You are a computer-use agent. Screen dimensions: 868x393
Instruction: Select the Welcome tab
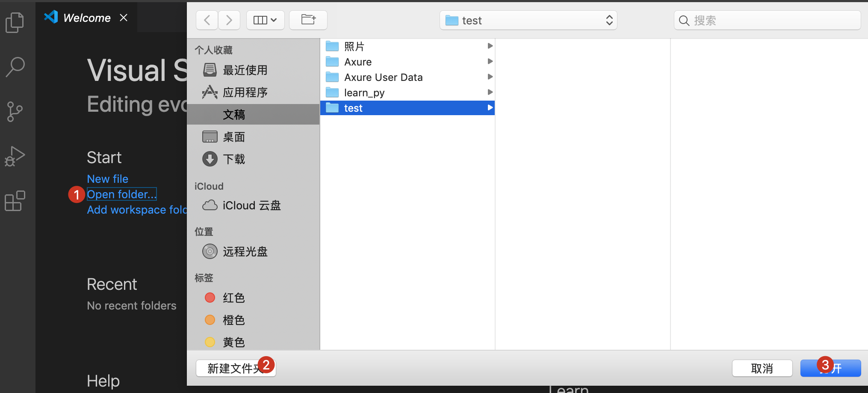[87, 18]
